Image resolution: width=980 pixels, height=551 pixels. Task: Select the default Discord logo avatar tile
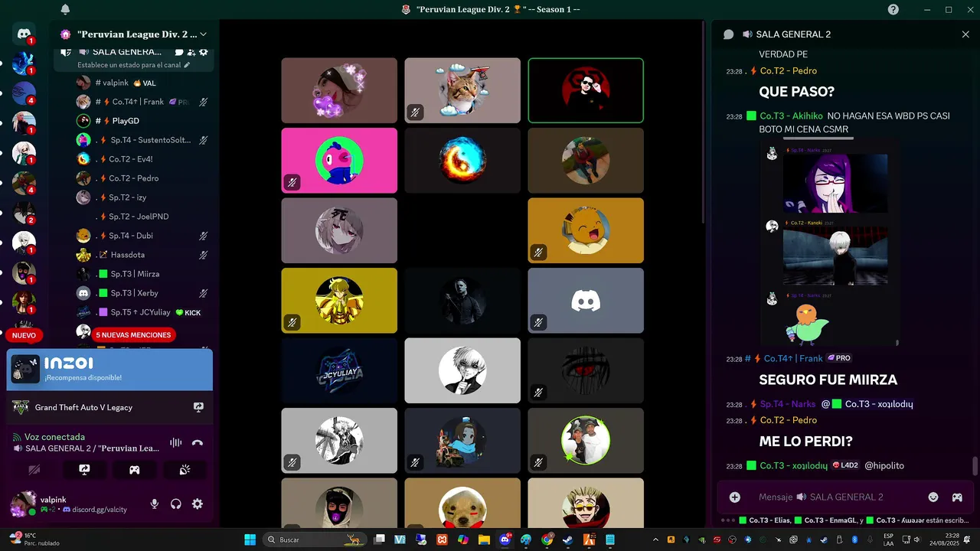[586, 301]
